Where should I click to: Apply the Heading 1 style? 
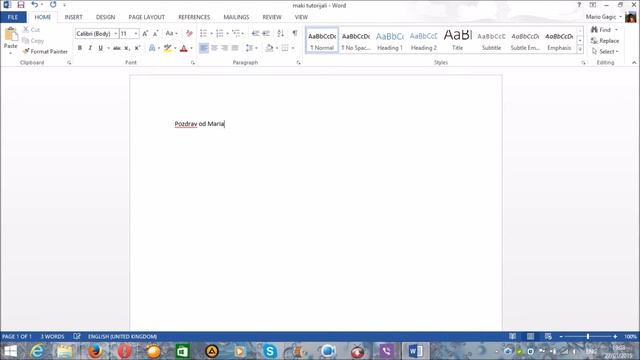coord(390,40)
